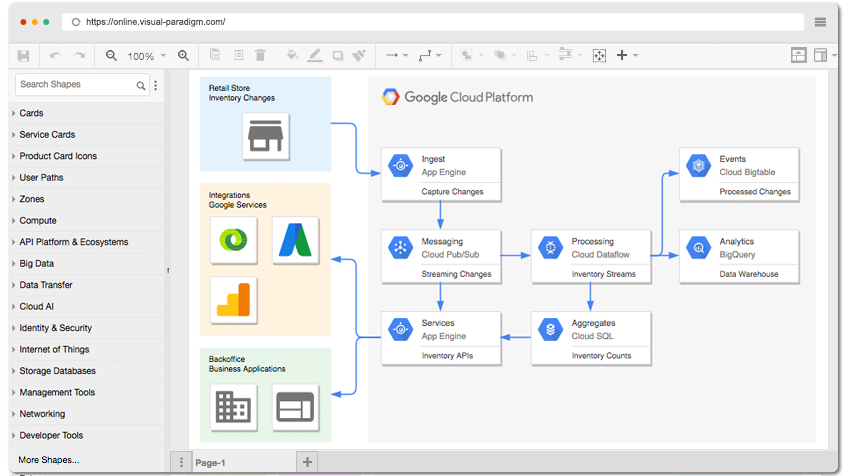Open the page list kebab menu
The width and height of the screenshot is (848, 476).
[x=181, y=462]
